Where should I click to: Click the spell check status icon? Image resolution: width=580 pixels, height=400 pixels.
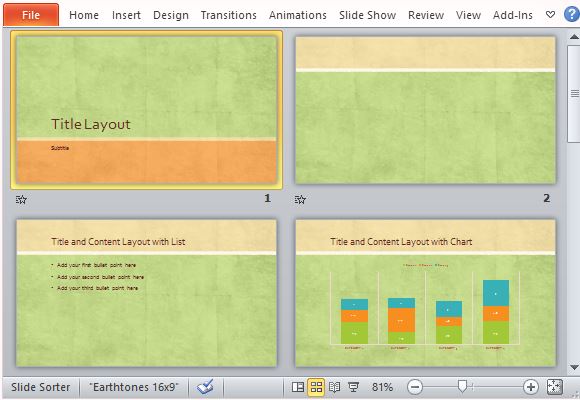point(205,387)
